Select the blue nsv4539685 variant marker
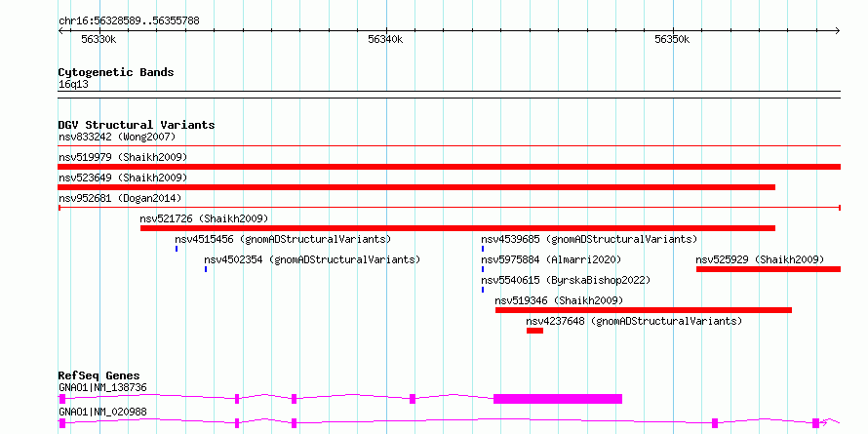 click(x=483, y=249)
